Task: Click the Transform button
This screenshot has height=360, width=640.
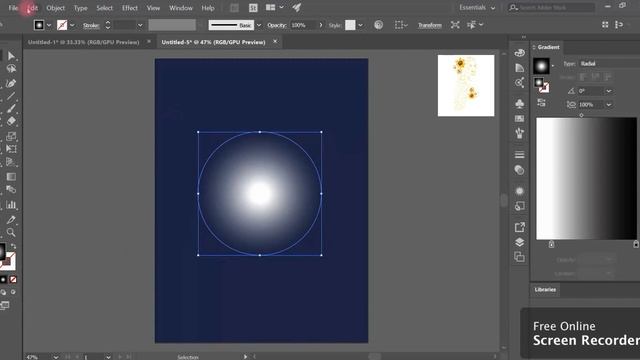Action: pos(430,25)
